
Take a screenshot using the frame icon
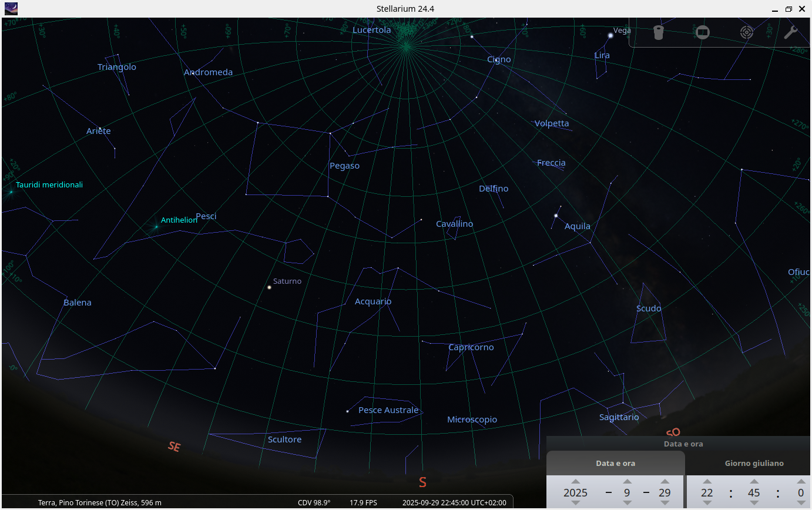pos(702,32)
